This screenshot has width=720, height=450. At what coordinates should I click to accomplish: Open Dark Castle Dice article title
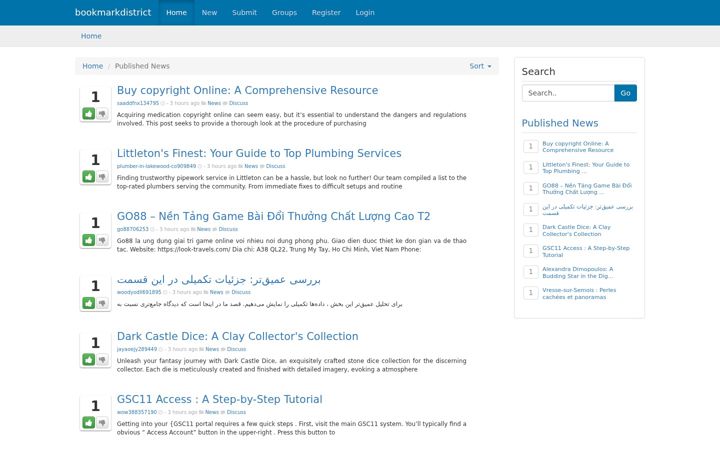point(237,336)
